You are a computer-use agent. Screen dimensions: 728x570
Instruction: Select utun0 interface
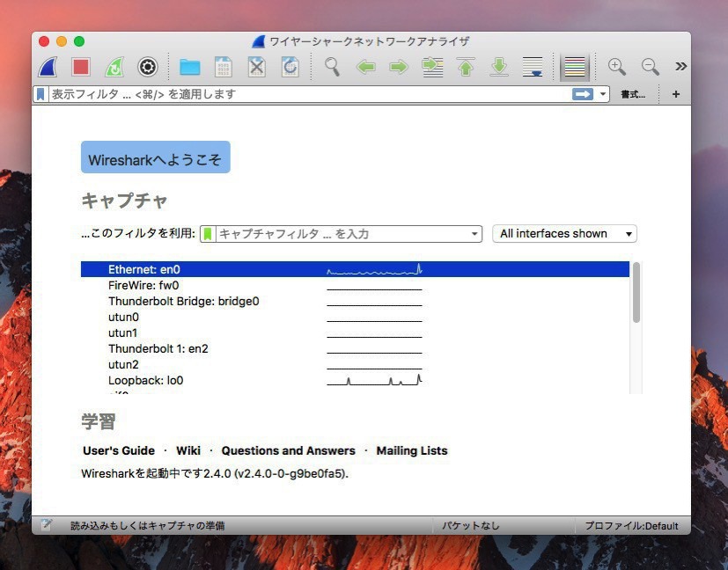tap(355, 317)
